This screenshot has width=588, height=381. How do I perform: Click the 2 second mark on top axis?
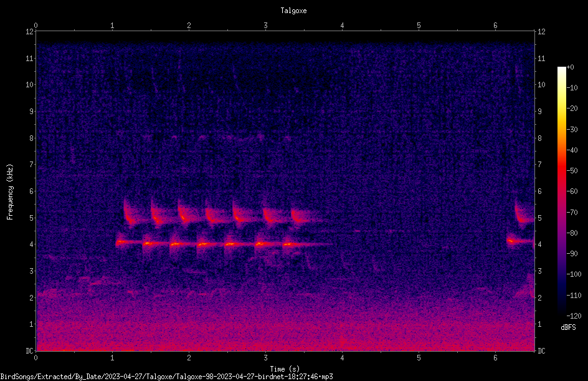coord(189,26)
